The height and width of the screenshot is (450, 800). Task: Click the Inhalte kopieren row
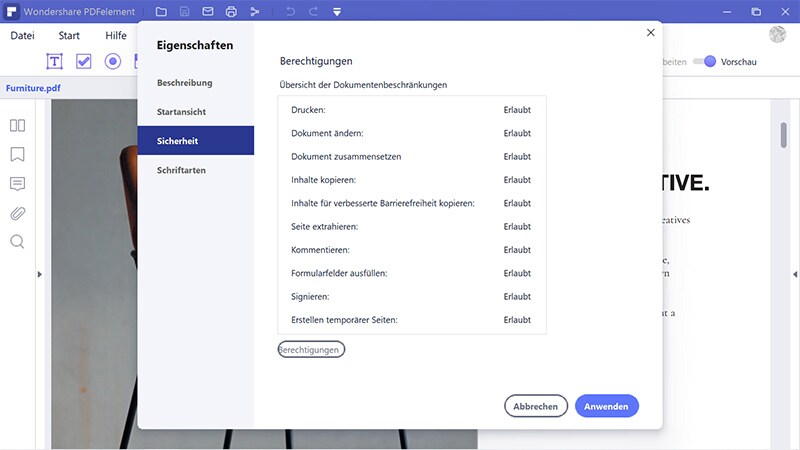(x=411, y=180)
